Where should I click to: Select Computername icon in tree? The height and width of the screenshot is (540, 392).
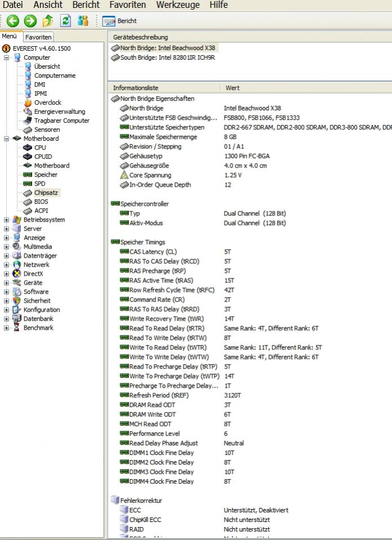28,76
